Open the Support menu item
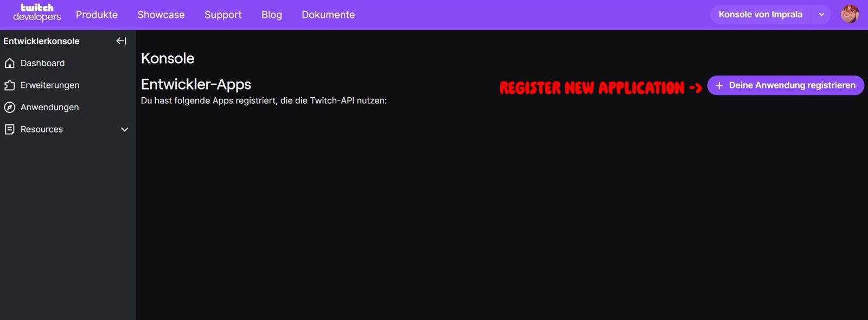Viewport: 868px width, 320px height. 223,15
